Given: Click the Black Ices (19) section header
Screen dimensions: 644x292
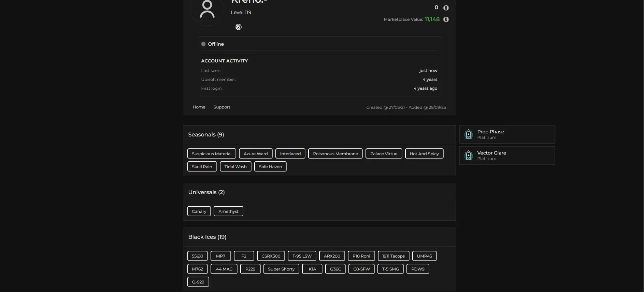Looking at the screenshot, I should click(207, 237).
